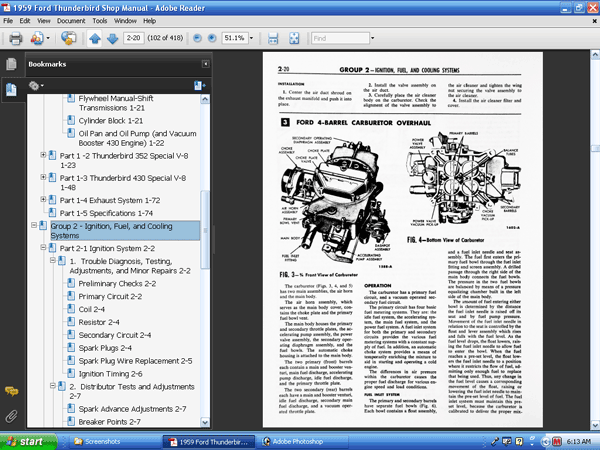Open the Window menu
The height and width of the screenshot is (450, 600).
point(125,21)
